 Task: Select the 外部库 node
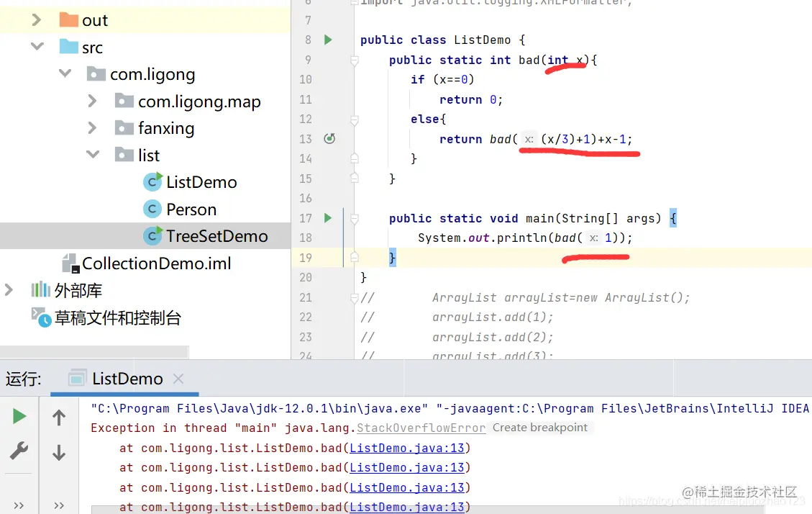[78, 290]
